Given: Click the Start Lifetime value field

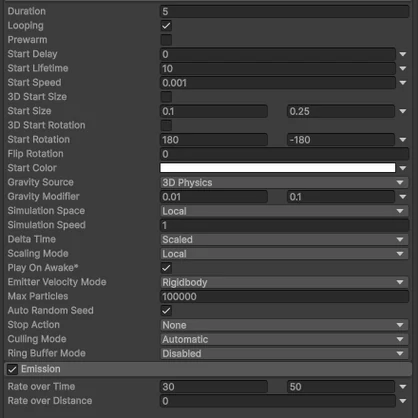Looking at the screenshot, I should click(x=278, y=68).
